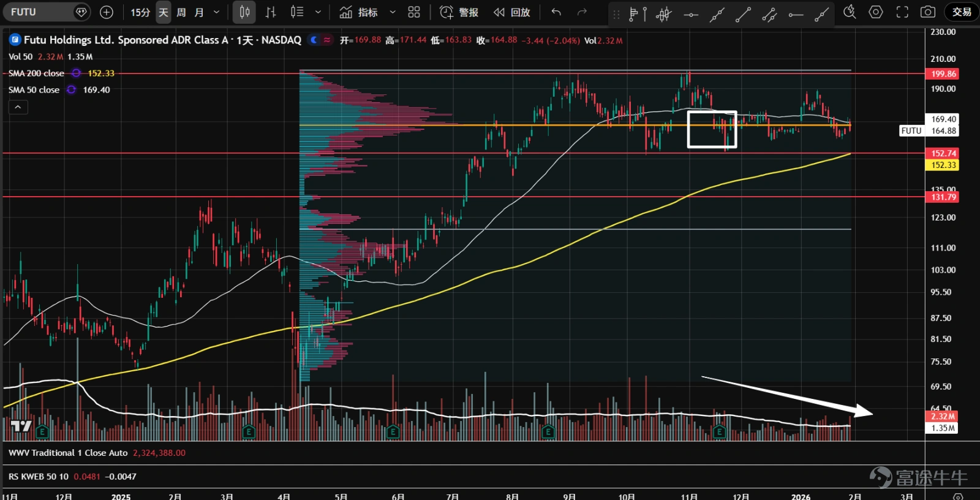Click the 169.40 SMA axis label
The image size is (980, 500).
pyautogui.click(x=943, y=119)
